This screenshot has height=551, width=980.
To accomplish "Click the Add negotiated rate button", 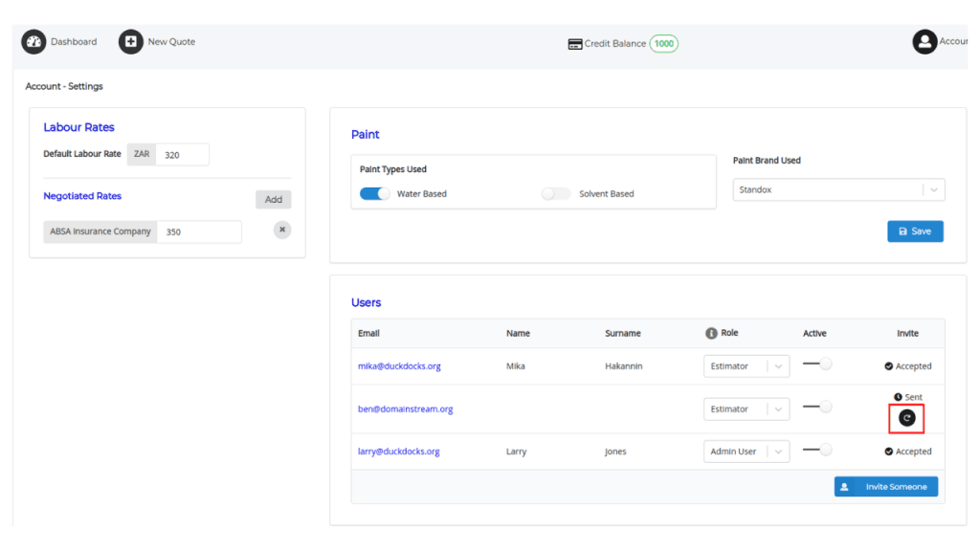I will click(x=274, y=200).
